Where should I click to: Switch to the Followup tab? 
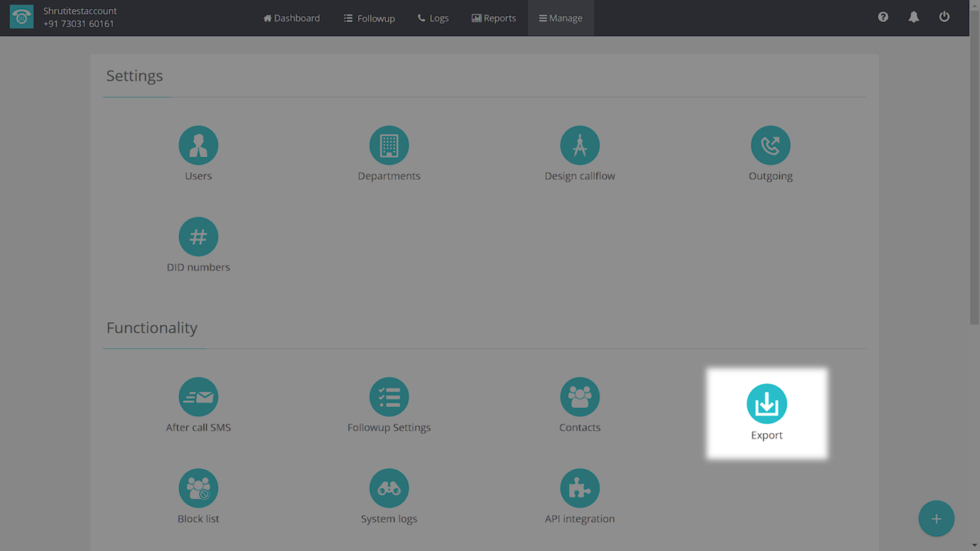(369, 18)
